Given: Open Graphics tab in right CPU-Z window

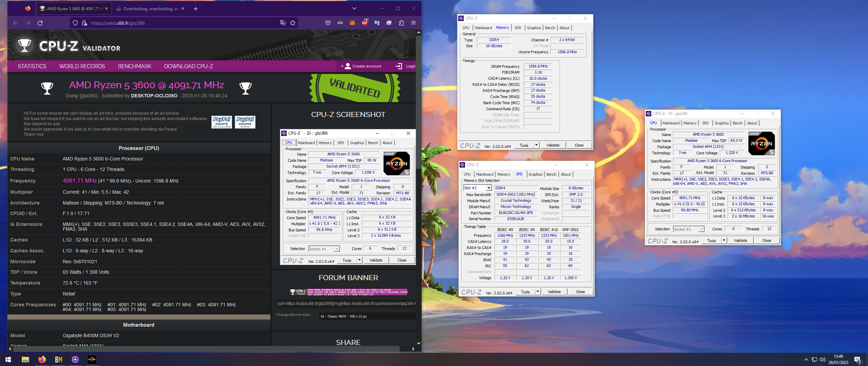Looking at the screenshot, I should (721, 123).
